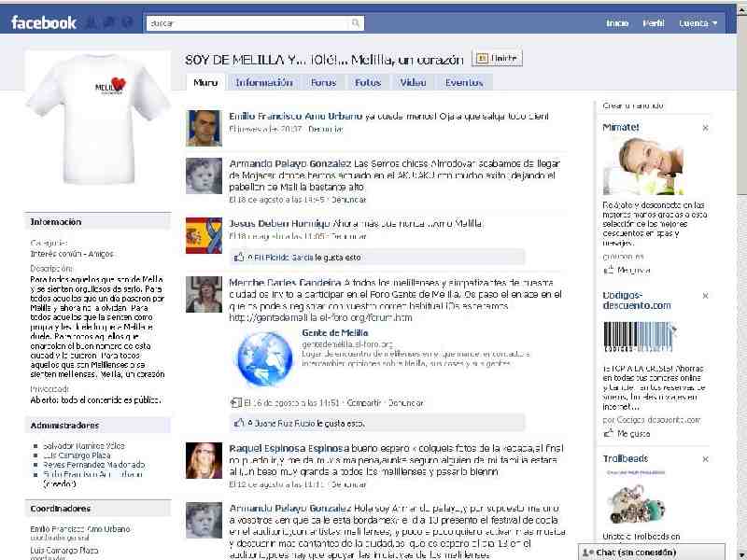Click Denunciar on the 16 de agosto post

click(405, 403)
